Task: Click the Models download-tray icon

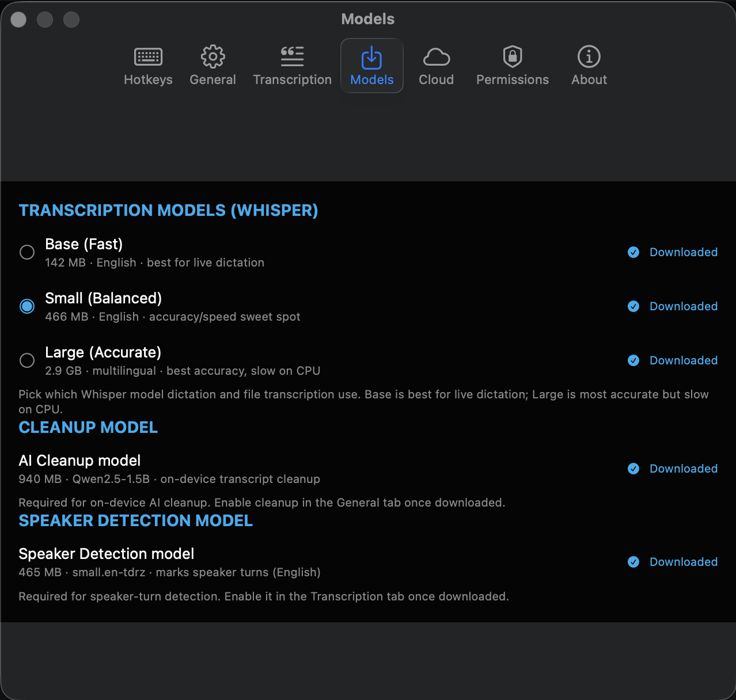Action: pos(371,58)
